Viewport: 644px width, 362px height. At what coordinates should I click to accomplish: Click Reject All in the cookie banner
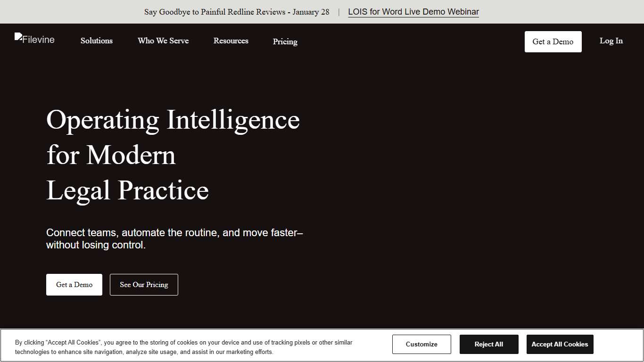(x=489, y=344)
